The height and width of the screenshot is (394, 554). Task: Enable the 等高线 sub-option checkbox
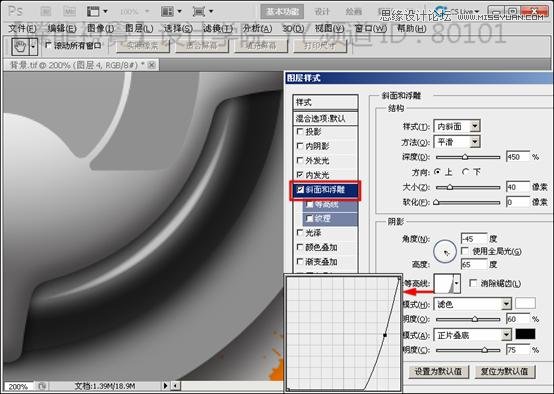point(310,204)
